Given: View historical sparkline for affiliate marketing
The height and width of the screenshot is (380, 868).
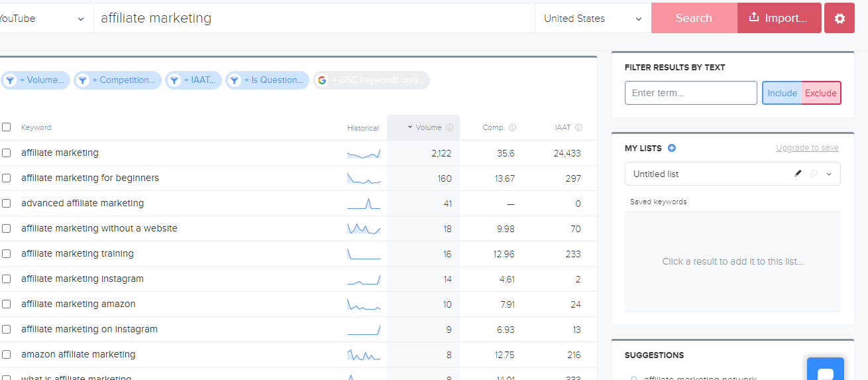Looking at the screenshot, I should pos(364,153).
